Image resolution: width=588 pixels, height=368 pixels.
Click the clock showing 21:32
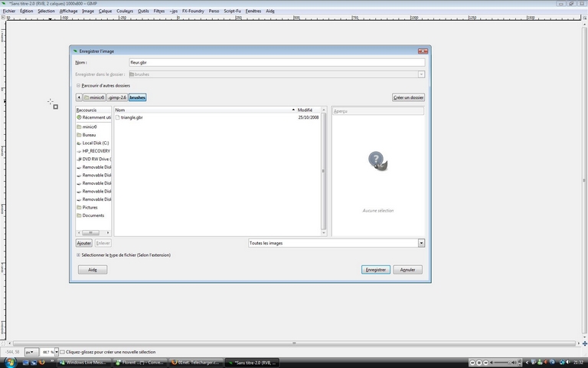pos(578,363)
